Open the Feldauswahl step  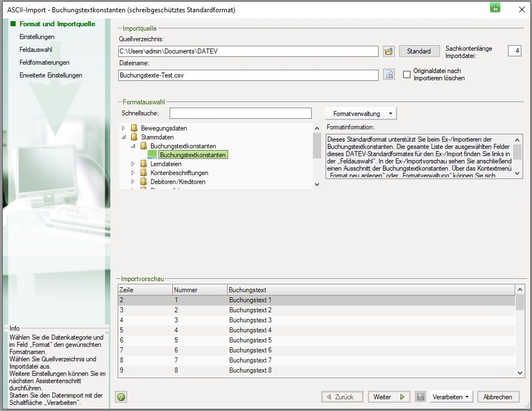(x=36, y=50)
